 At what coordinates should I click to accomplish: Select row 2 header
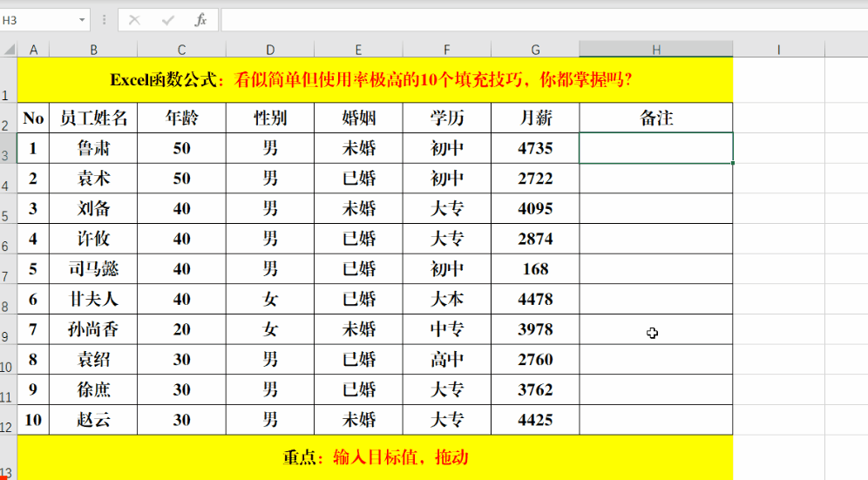9,118
